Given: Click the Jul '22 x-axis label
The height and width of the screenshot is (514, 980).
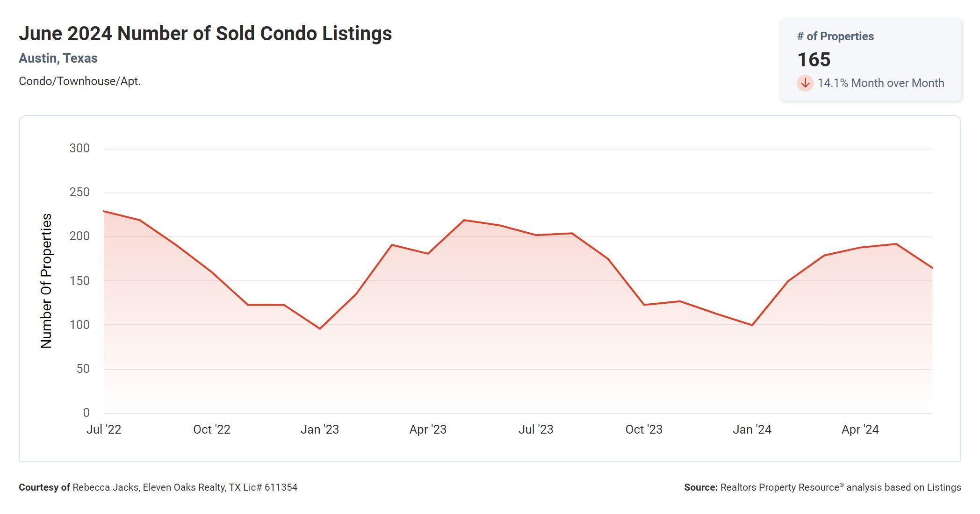Looking at the screenshot, I should pyautogui.click(x=104, y=429).
